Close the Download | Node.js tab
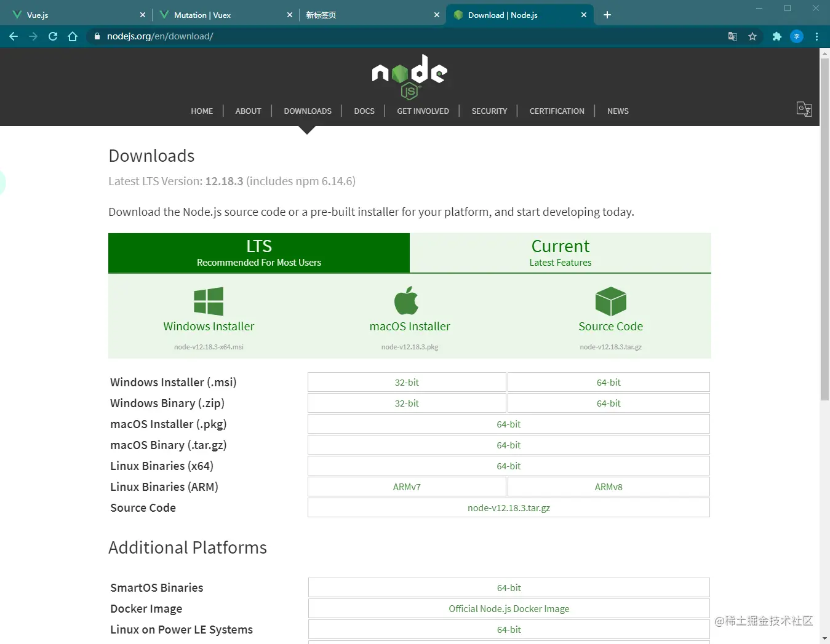The height and width of the screenshot is (644, 830). (584, 15)
